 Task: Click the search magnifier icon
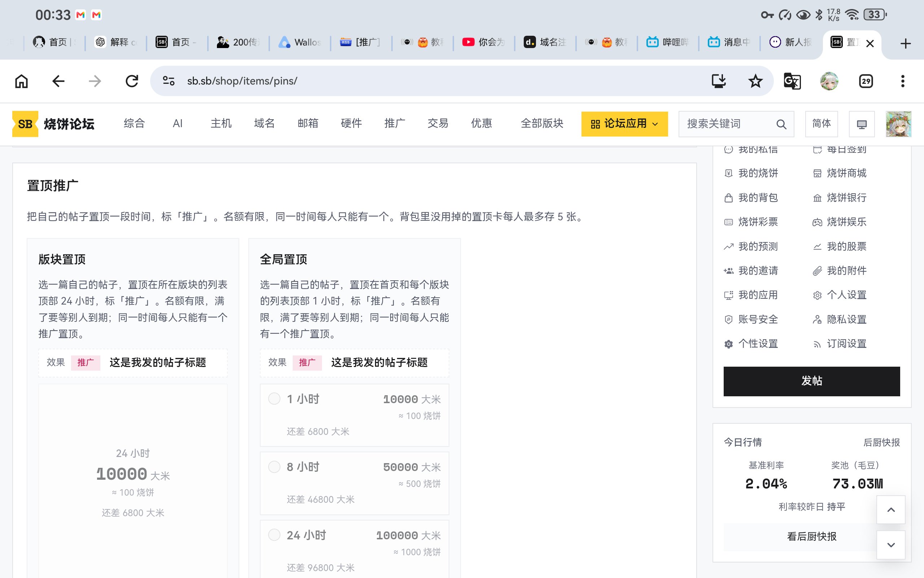(x=781, y=124)
